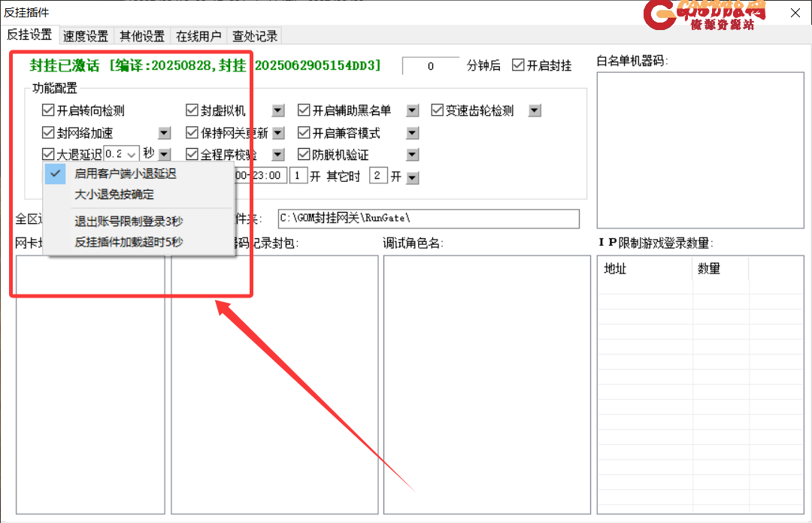Disable 开启转向检测 checkbox

point(49,111)
